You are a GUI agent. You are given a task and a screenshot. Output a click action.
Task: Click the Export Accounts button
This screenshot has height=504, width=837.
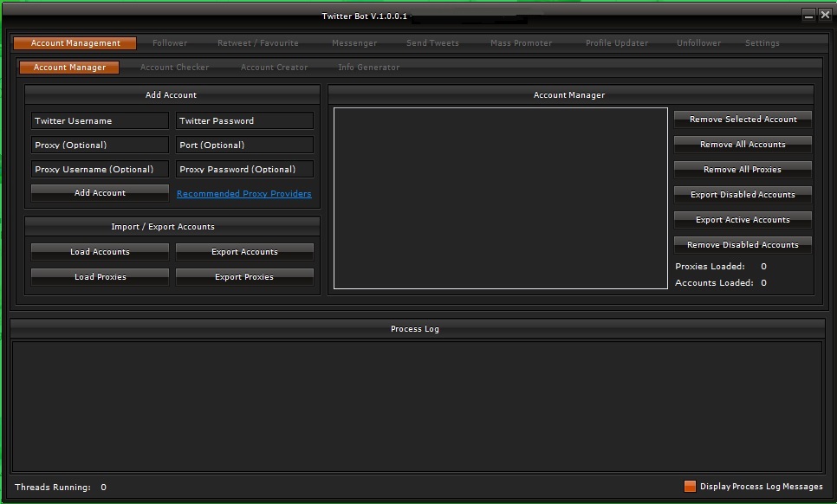click(244, 252)
